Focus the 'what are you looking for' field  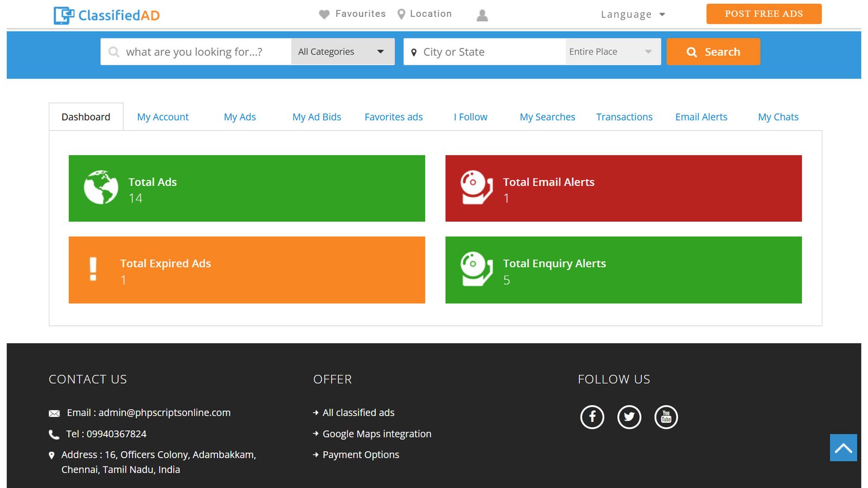point(196,52)
